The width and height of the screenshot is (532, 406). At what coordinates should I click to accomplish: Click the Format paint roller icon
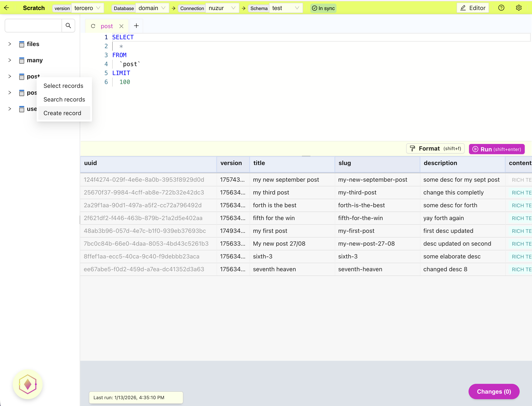[x=413, y=148]
